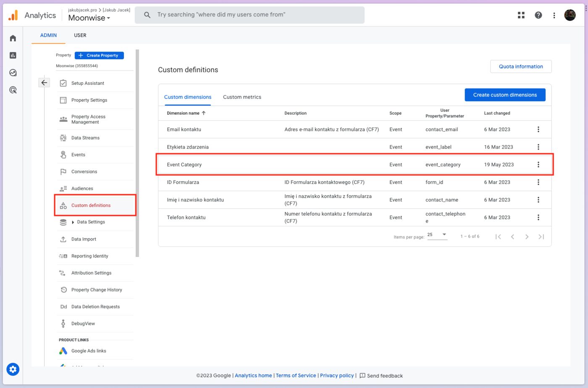Open the Items per page dropdown
The width and height of the screenshot is (588, 388).
point(437,235)
